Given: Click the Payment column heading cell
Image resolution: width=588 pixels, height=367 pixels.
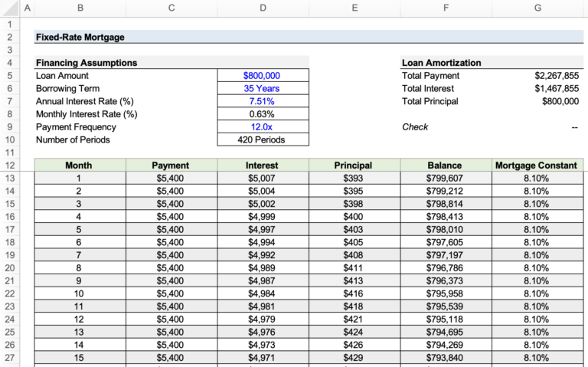Looking at the screenshot, I should tap(171, 165).
